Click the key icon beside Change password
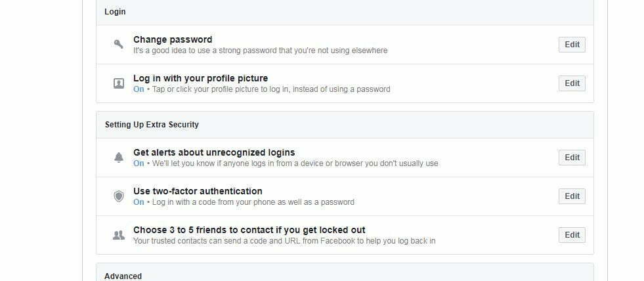Image resolution: width=644 pixels, height=281 pixels. pyautogui.click(x=118, y=44)
